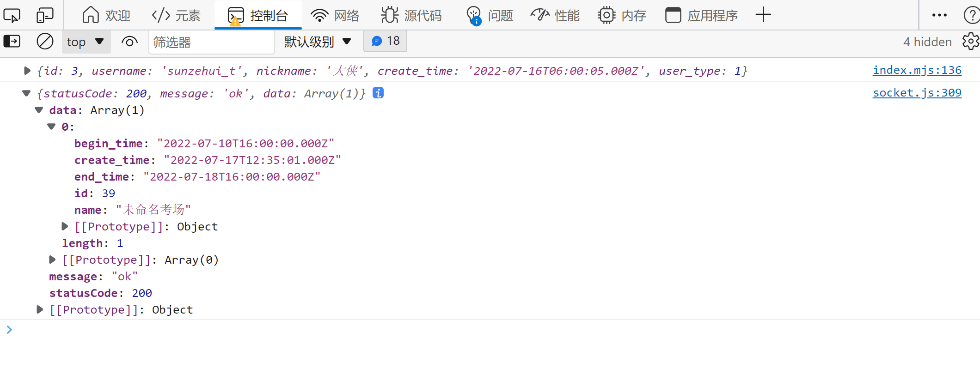Screen dimensions: 980x387
Task: Expand the [[Prototype]]: Array(0) entry
Action: click(52, 260)
